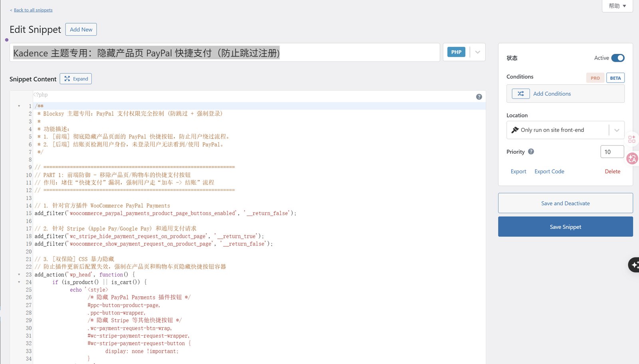Click the grid-plus floating icon on right edge
Viewport: 639px width, 364px height.
click(x=631, y=139)
